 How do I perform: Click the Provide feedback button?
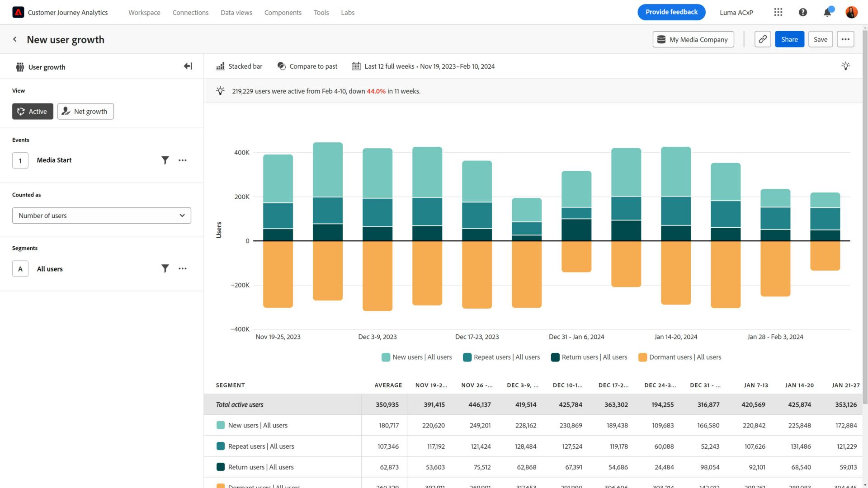click(x=671, y=12)
